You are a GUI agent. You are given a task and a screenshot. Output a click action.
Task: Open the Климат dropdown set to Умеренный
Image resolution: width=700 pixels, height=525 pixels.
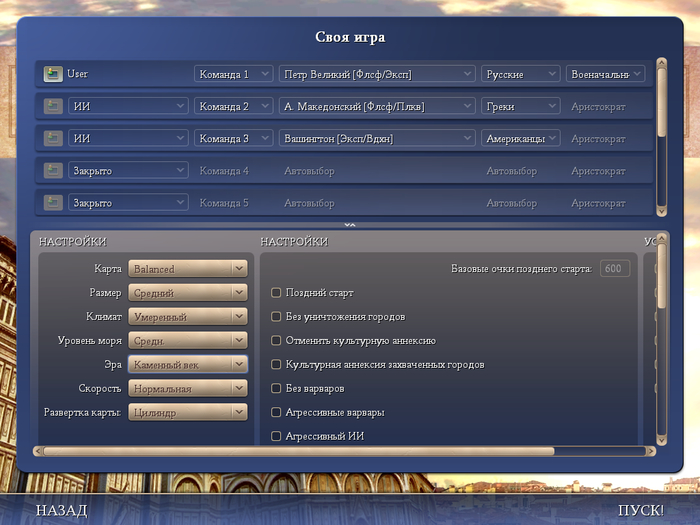pos(188,317)
